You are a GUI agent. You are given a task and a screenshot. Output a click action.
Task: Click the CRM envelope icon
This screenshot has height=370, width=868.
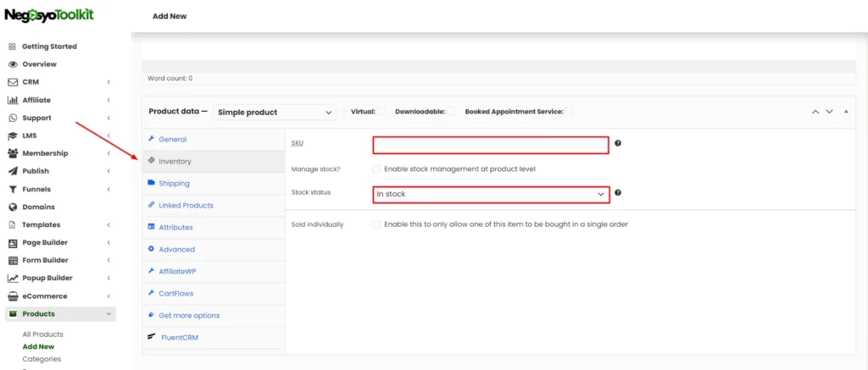point(12,82)
